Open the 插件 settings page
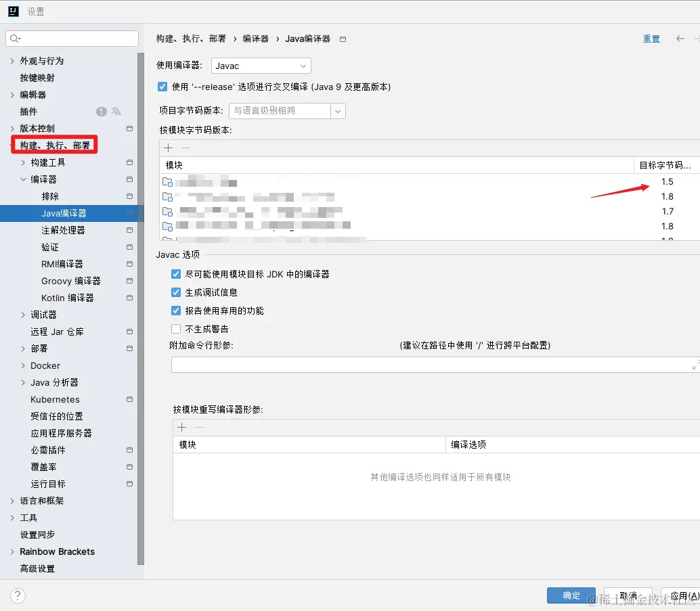Image resolution: width=700 pixels, height=611 pixels. click(28, 112)
